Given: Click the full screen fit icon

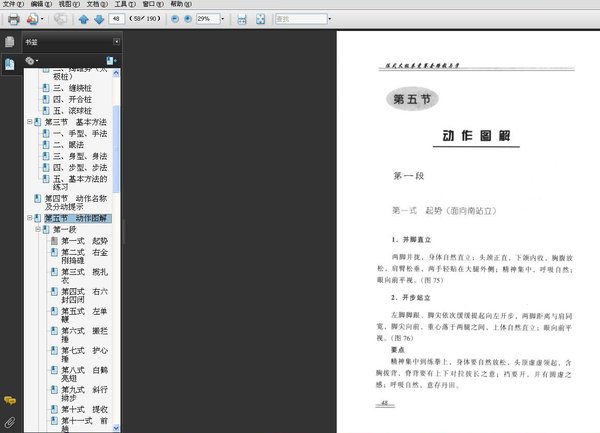Looking at the screenshot, I should point(261,19).
